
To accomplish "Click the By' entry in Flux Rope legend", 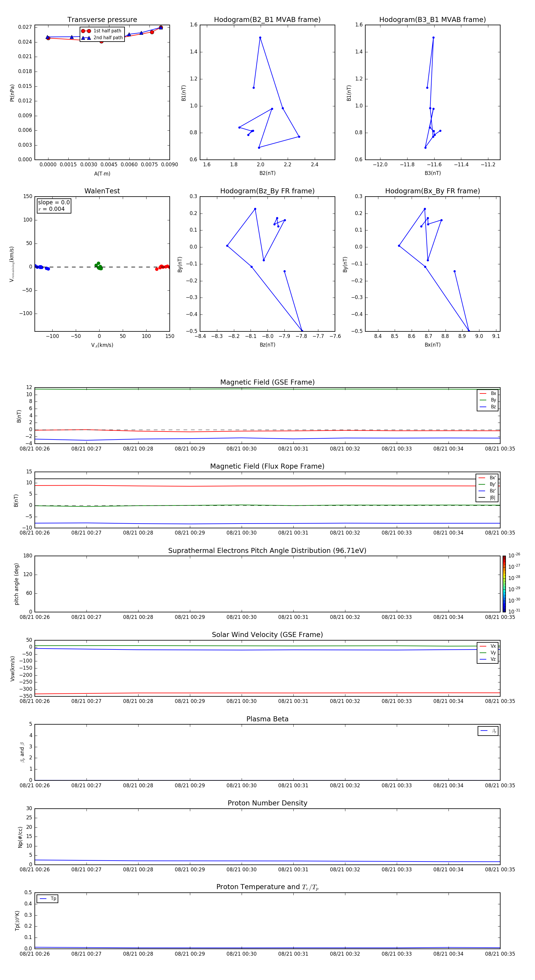I will tap(487, 484).
